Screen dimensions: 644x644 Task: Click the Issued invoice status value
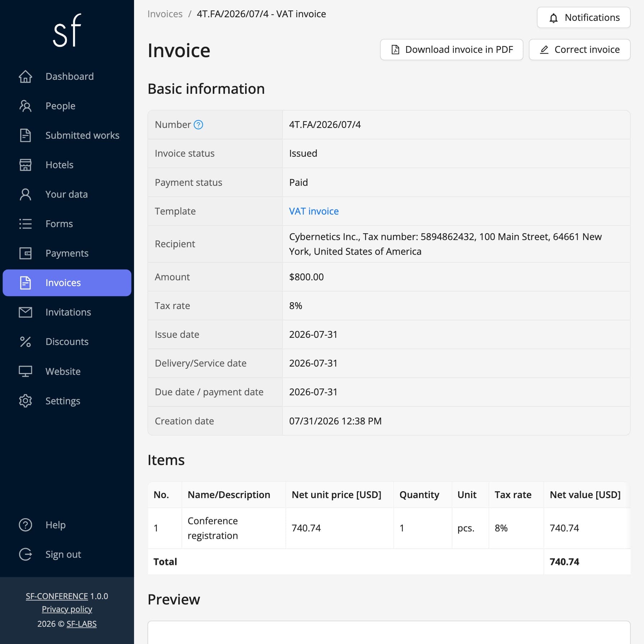[303, 153]
